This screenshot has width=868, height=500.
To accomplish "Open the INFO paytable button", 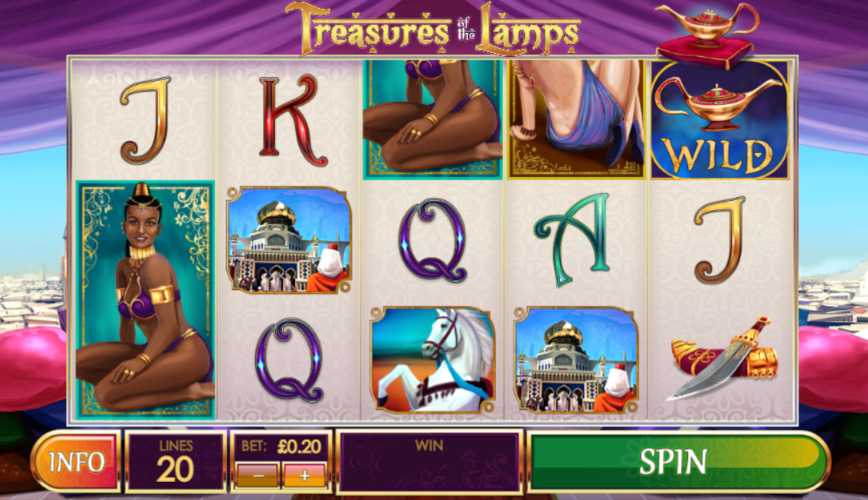I will coord(76,462).
